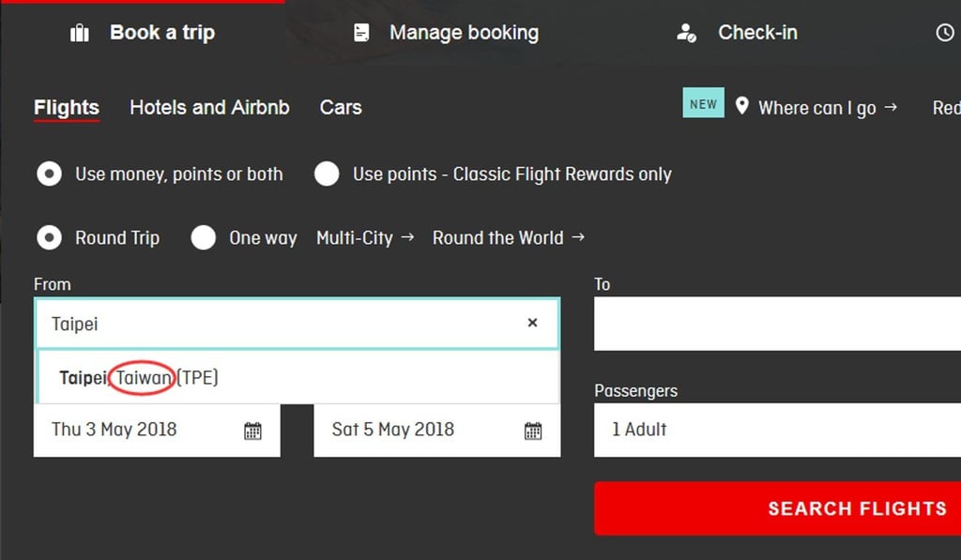Click the Check-in person icon
The width and height of the screenshot is (961, 560).
pyautogui.click(x=686, y=33)
